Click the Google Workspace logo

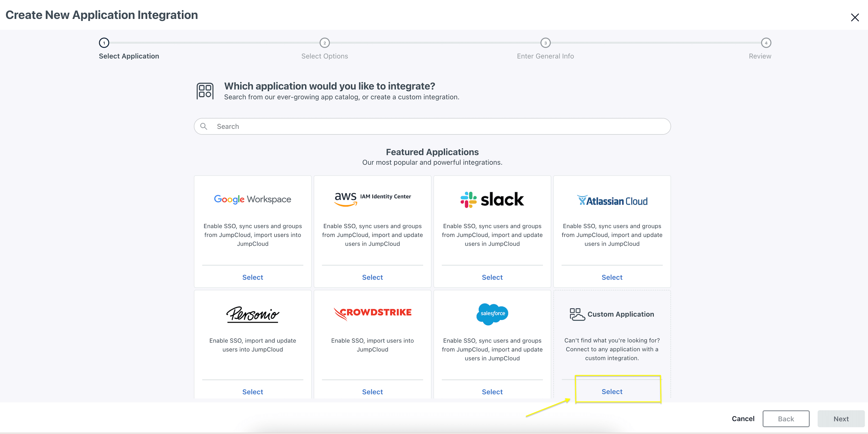click(252, 199)
